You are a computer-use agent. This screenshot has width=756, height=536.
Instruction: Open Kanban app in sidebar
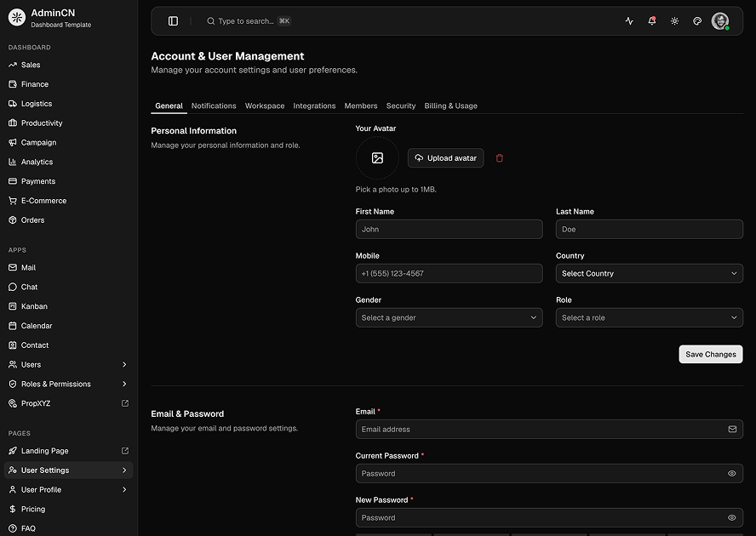[x=68, y=306]
